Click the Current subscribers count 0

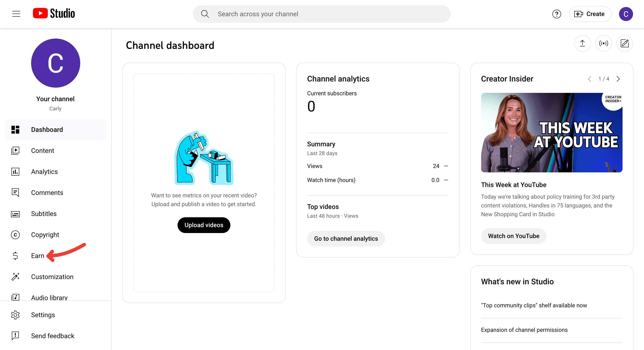pyautogui.click(x=311, y=106)
